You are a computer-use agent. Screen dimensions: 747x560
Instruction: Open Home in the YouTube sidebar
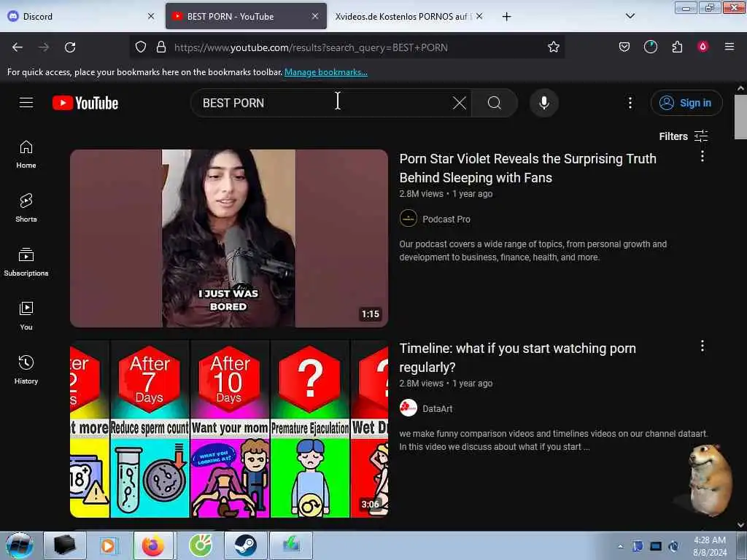[26, 155]
